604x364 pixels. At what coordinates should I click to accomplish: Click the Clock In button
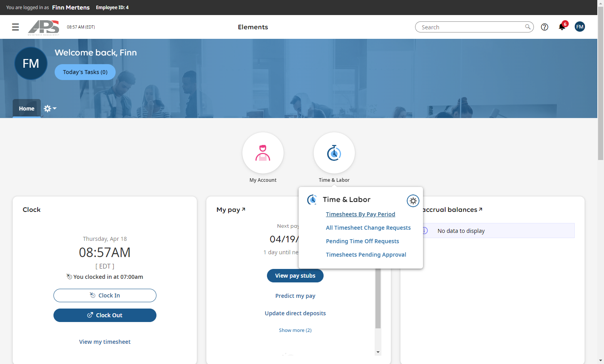(x=105, y=295)
